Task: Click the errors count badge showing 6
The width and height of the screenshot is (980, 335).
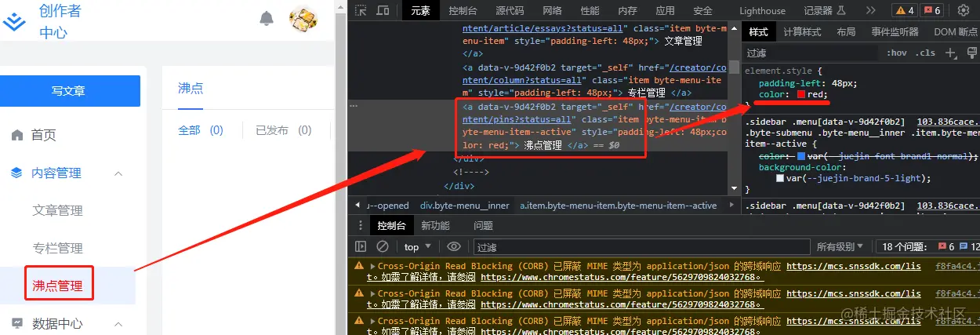Action: 932,10
